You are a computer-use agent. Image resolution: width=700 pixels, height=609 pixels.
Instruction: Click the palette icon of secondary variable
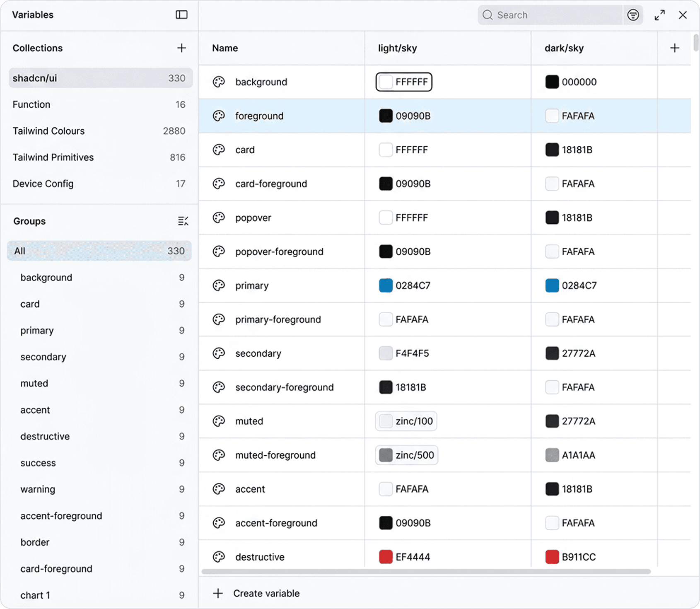pos(219,353)
